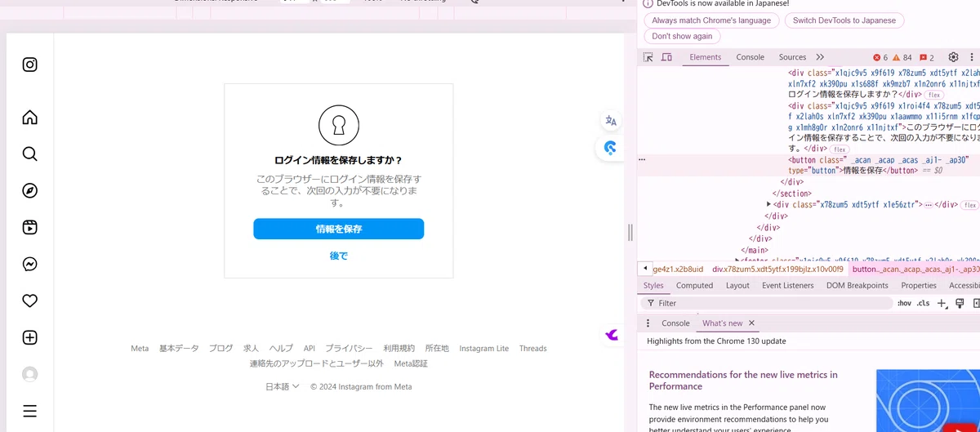Open hamburger More menu in sidebar
The image size is (980, 432).
tap(30, 412)
